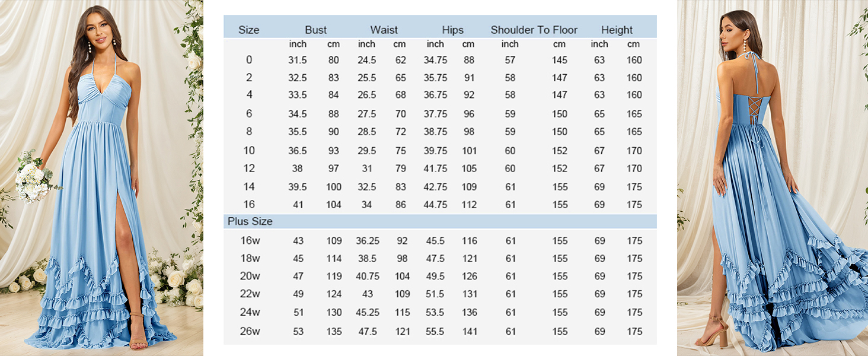The height and width of the screenshot is (356, 868).
Task: Click the Bust column header
Action: point(315,30)
